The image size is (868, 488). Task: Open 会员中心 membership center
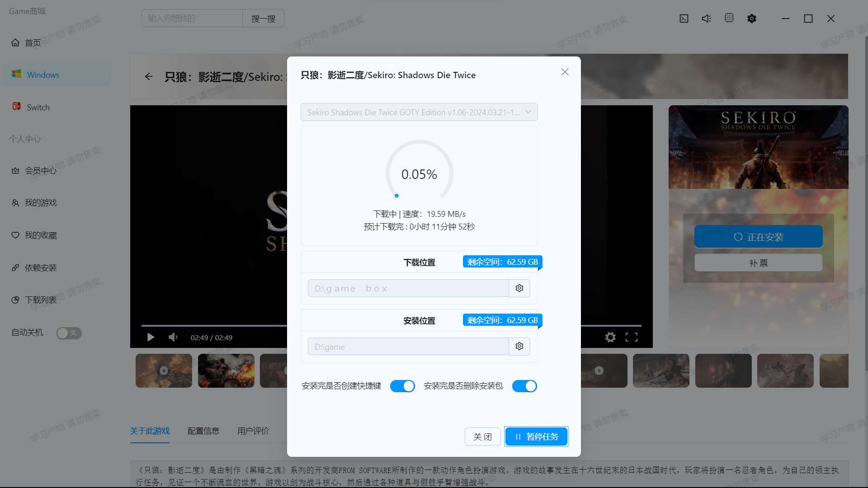[34, 170]
